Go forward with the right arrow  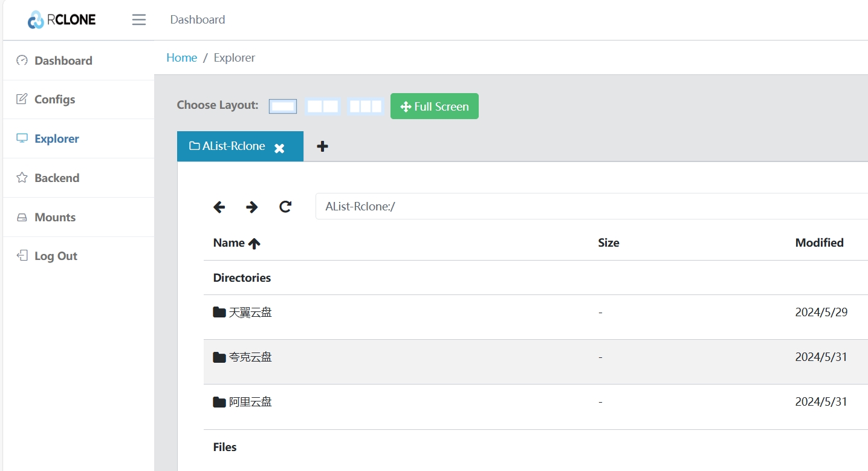(252, 207)
